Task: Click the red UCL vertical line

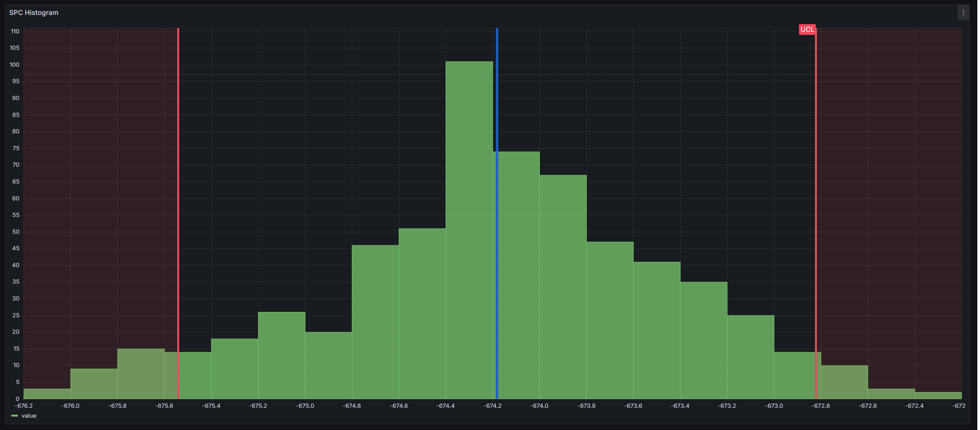Action: pyautogui.click(x=816, y=192)
